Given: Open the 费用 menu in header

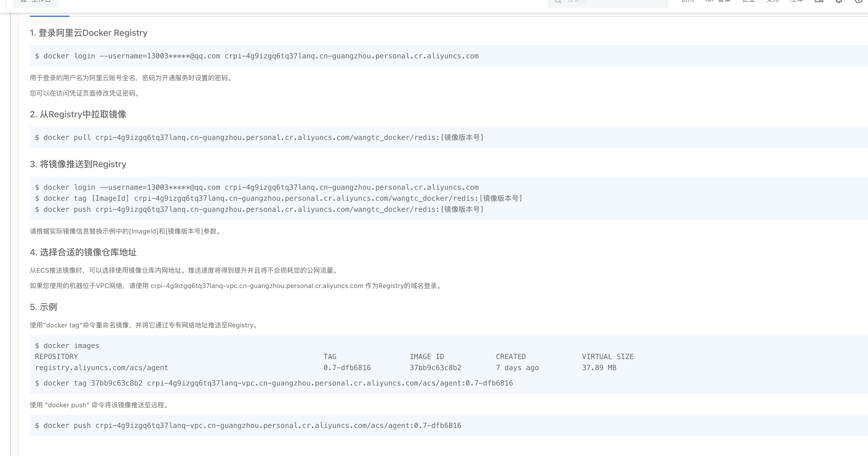Looking at the screenshot, I should pos(687,1).
